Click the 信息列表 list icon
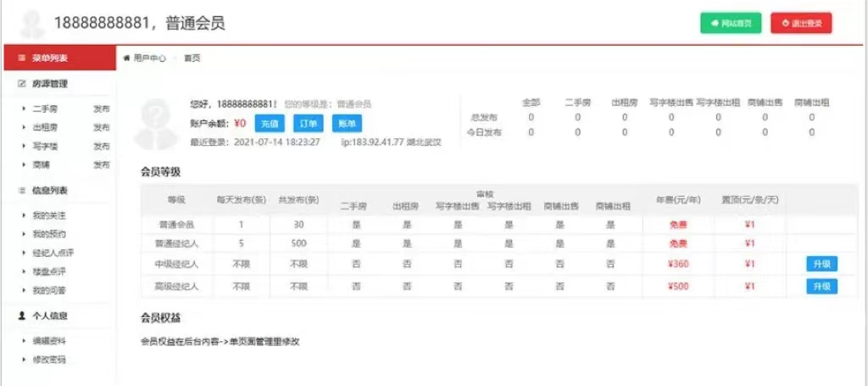 tap(22, 191)
